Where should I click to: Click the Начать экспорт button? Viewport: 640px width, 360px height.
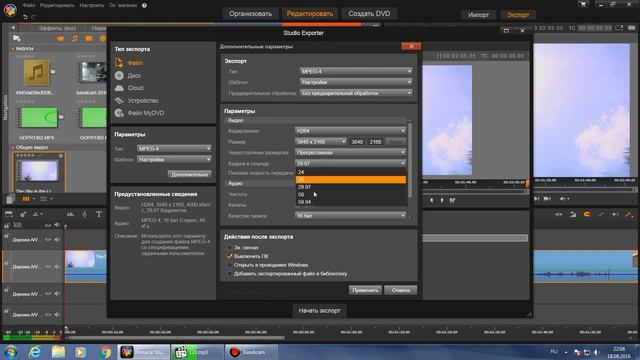(x=319, y=311)
